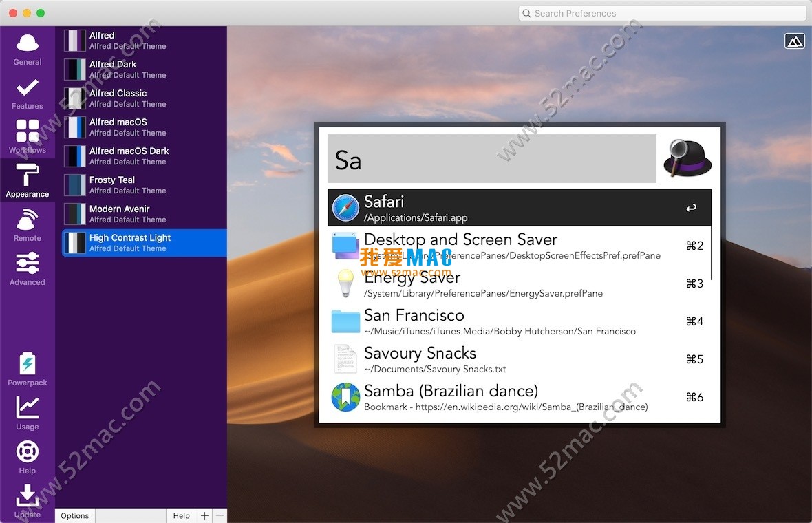Click the Savoury Snacks document icon
Screen dimensions: 812x523
click(345, 359)
